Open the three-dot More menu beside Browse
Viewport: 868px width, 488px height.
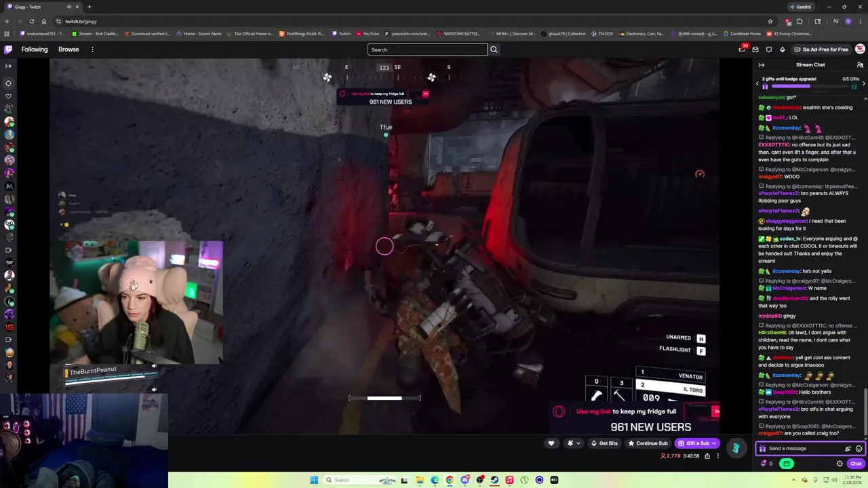tap(92, 49)
